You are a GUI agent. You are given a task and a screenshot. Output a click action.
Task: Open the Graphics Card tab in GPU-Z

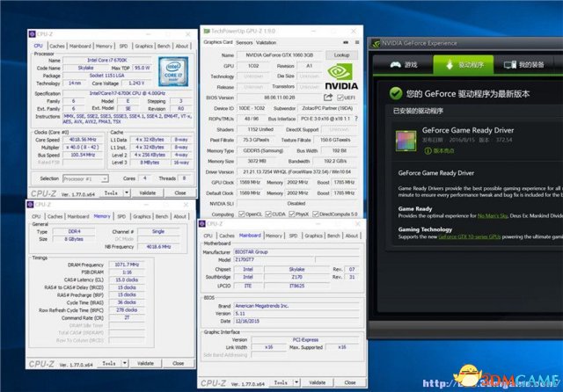tap(218, 42)
